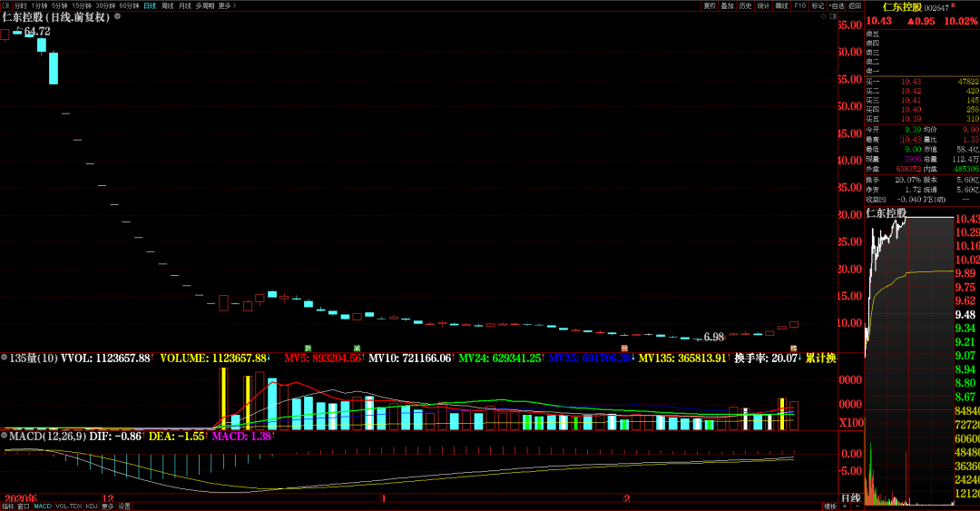Click the 日线 label at bottom right
This screenshot has height=511, width=980.
point(851,498)
